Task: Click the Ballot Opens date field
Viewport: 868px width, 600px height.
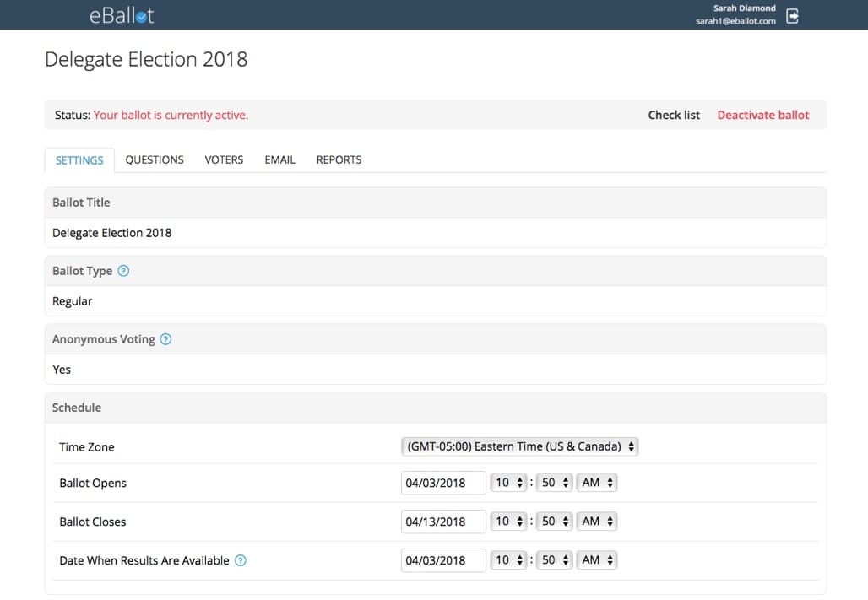Action: (x=443, y=482)
